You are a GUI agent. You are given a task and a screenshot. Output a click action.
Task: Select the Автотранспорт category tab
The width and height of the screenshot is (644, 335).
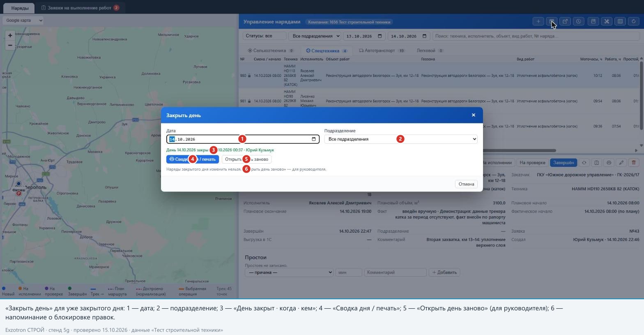pos(382,51)
